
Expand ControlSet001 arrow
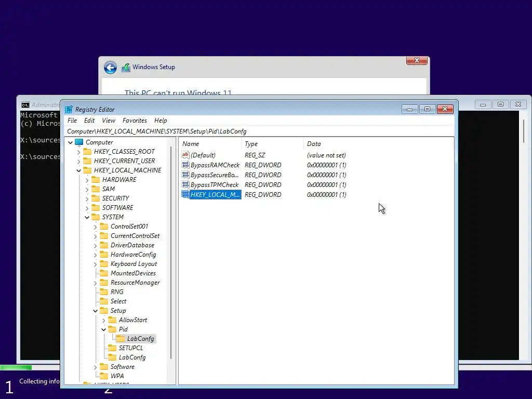tap(96, 227)
